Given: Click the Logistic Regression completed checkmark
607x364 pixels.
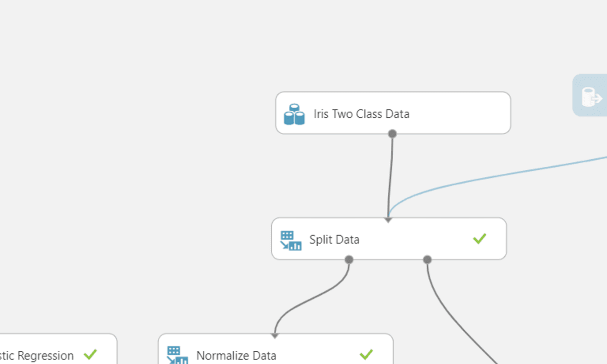Looking at the screenshot, I should pyautogui.click(x=90, y=354).
